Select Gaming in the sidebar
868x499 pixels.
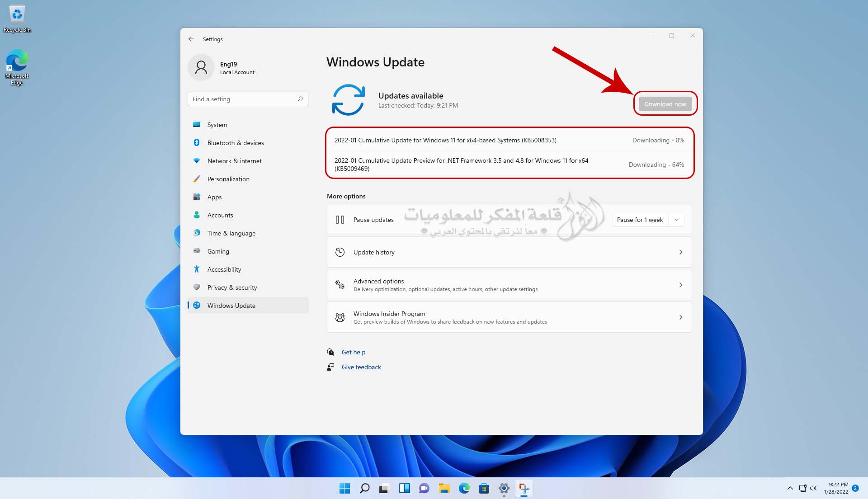(x=248, y=251)
